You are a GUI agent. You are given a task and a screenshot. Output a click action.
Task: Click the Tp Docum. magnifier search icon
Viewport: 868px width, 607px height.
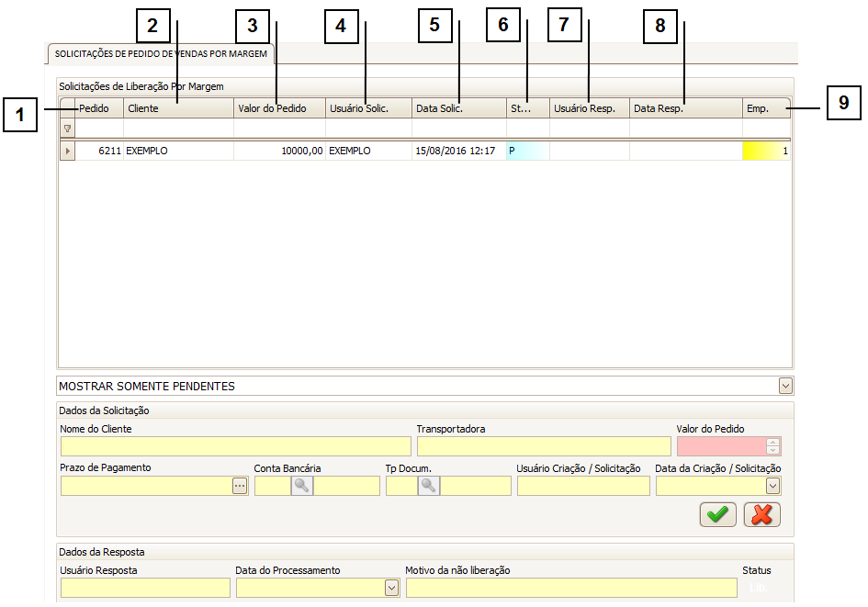[429, 487]
